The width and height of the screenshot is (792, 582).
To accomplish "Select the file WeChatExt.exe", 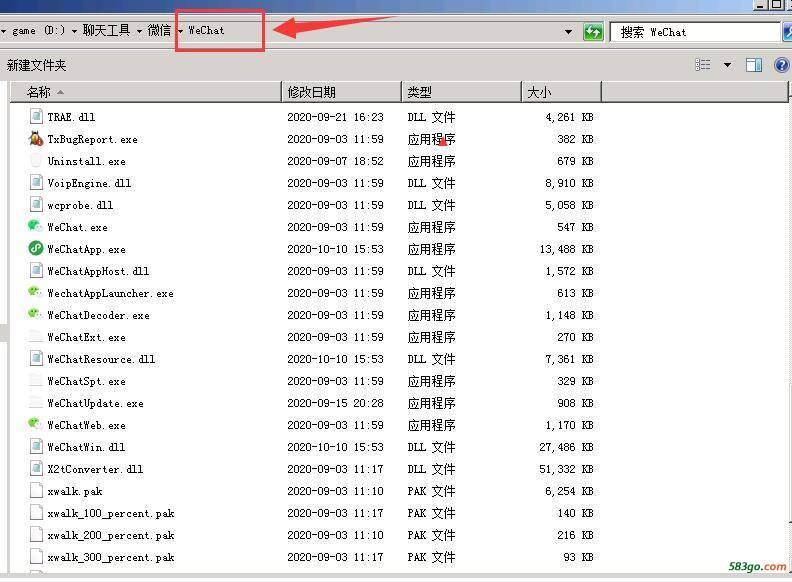I will click(86, 337).
